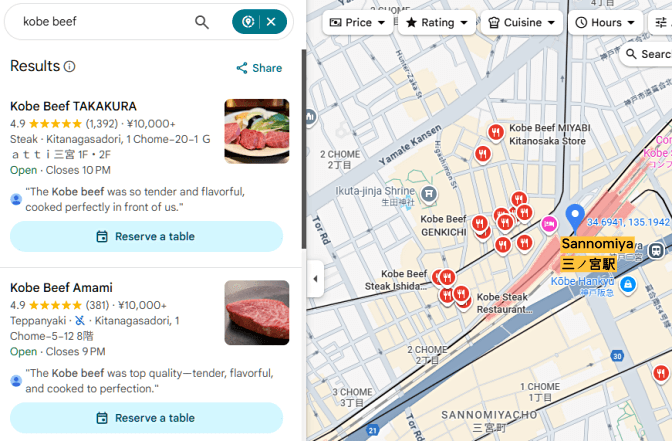Screen dimensions: 672x441
Task: Open Kobe Beef TAKAKURA photo thumbnail
Action: click(x=257, y=132)
